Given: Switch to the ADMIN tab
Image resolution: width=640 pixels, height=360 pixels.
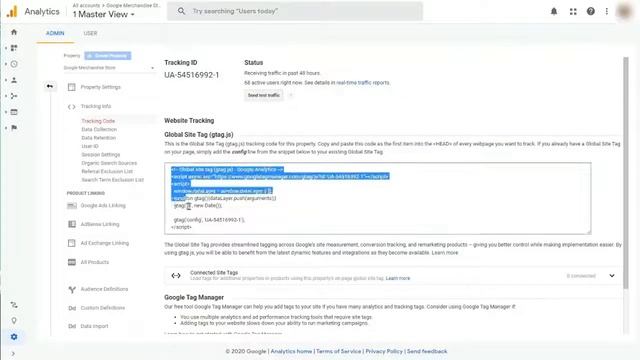Looking at the screenshot, I should click(55, 33).
